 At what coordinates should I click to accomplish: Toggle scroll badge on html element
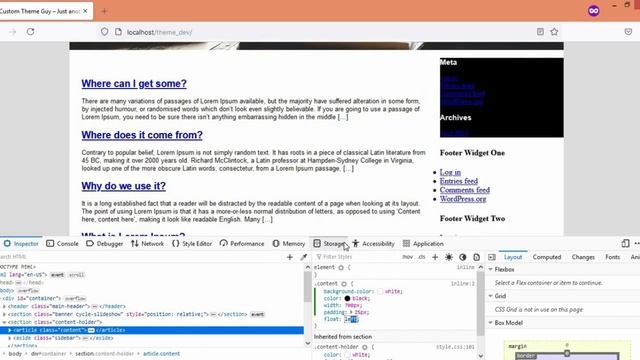76,275
